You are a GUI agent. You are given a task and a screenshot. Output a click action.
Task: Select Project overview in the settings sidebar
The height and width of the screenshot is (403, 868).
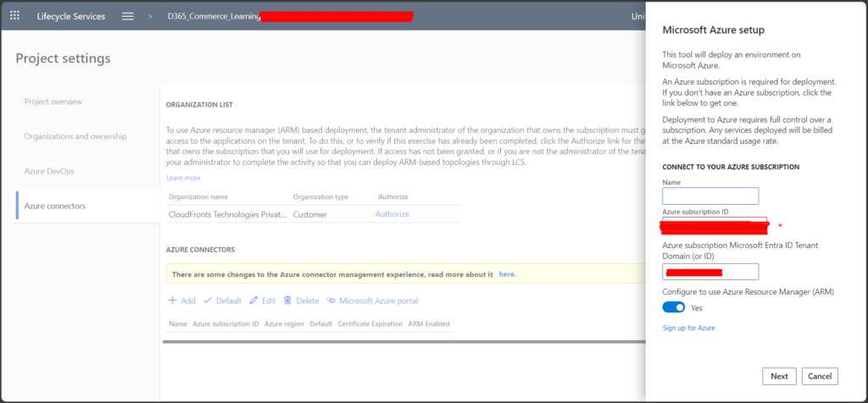coord(53,102)
